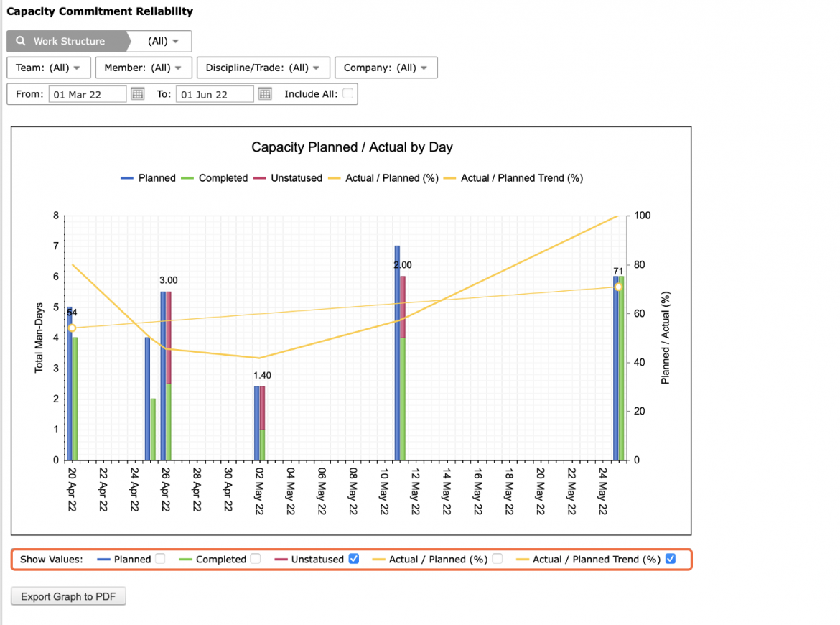The width and height of the screenshot is (840, 625).
Task: Click the Unstatused red legend marker in chart
Action: click(259, 178)
